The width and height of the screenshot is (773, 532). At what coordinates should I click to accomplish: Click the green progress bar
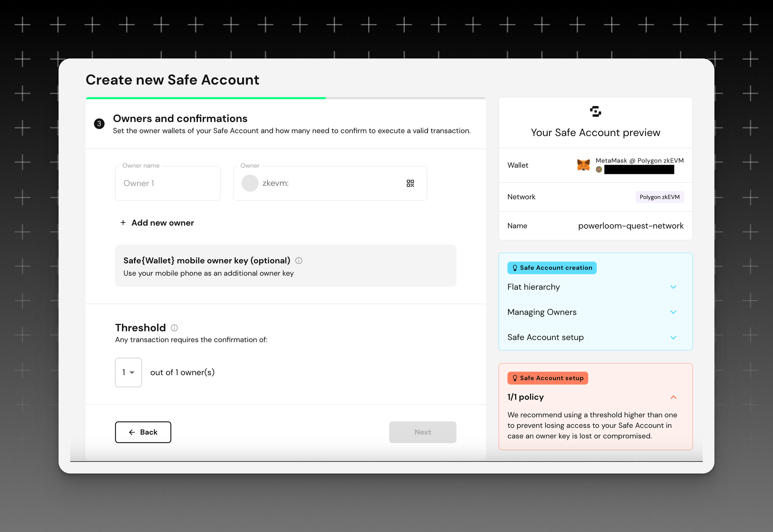(206, 98)
